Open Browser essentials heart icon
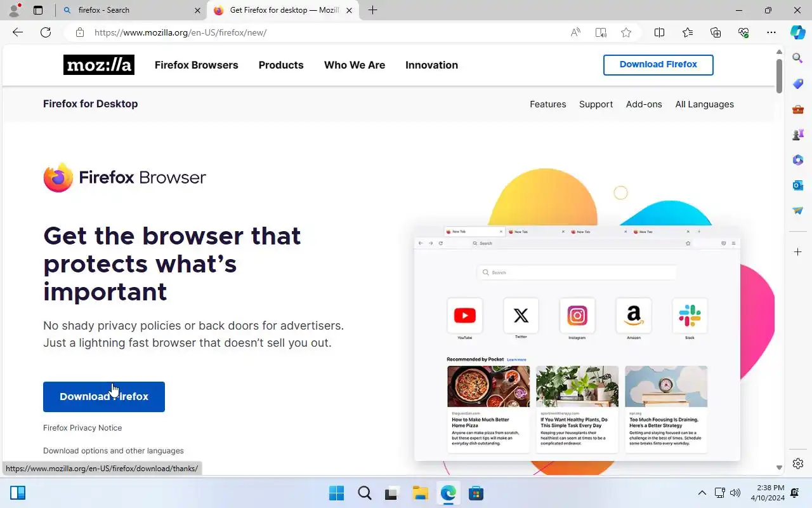The height and width of the screenshot is (508, 812). pyautogui.click(x=743, y=32)
